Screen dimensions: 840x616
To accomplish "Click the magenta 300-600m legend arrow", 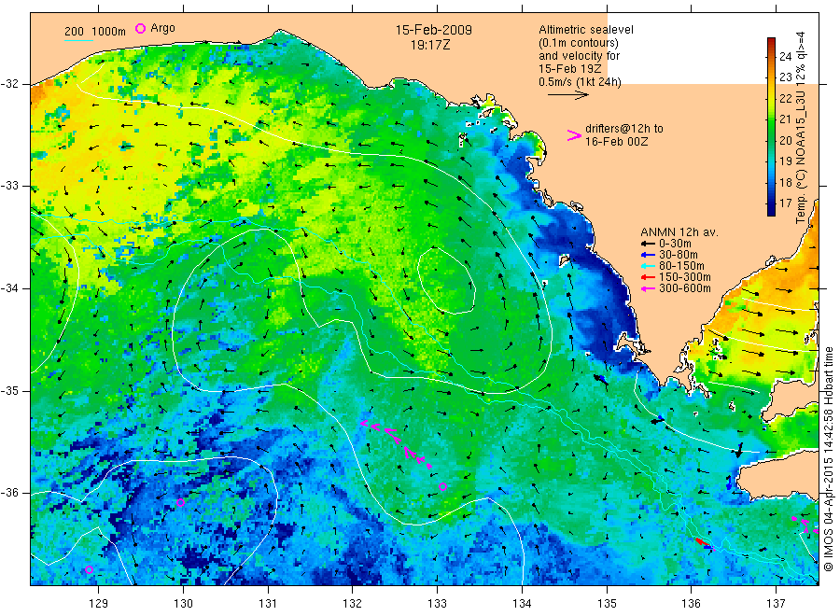I will click(649, 288).
